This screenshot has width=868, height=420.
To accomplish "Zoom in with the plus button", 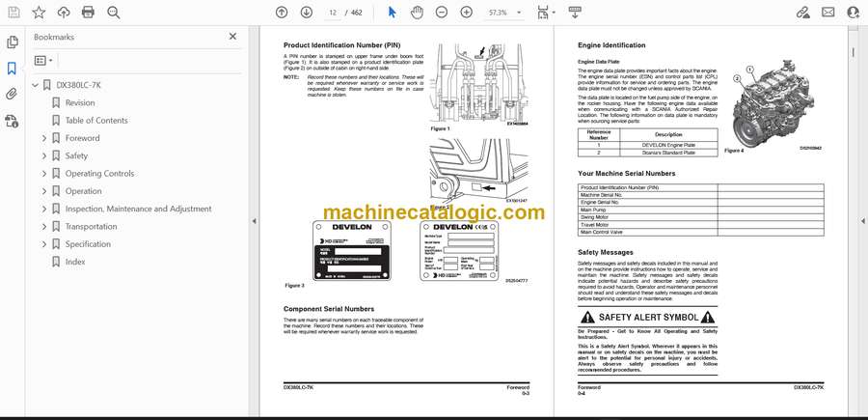I will pos(467,13).
